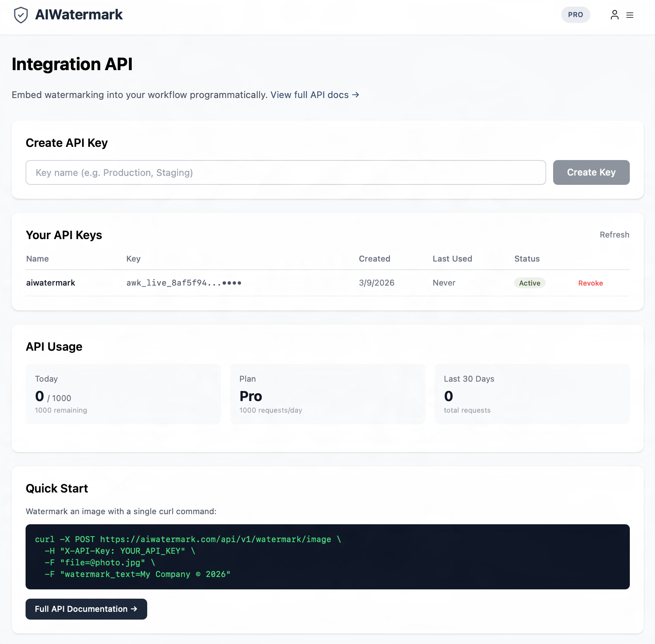The width and height of the screenshot is (655, 644).
Task: Click the X-API-Key header line in code
Action: click(120, 551)
